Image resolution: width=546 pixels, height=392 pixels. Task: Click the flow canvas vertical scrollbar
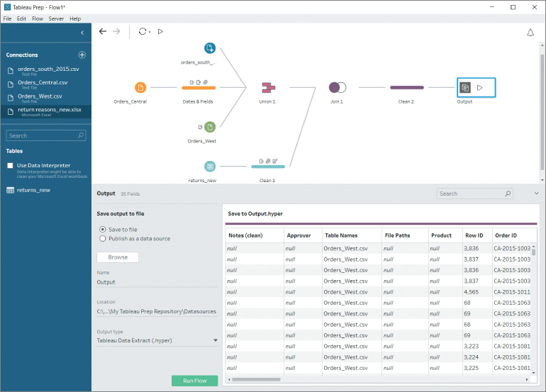pos(542,111)
